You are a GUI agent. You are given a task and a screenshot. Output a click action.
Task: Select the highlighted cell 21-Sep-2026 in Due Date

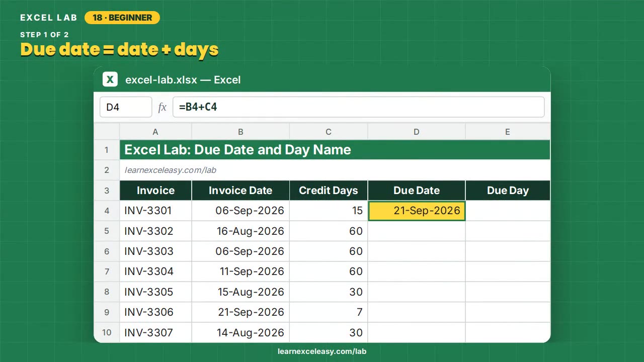coord(417,211)
